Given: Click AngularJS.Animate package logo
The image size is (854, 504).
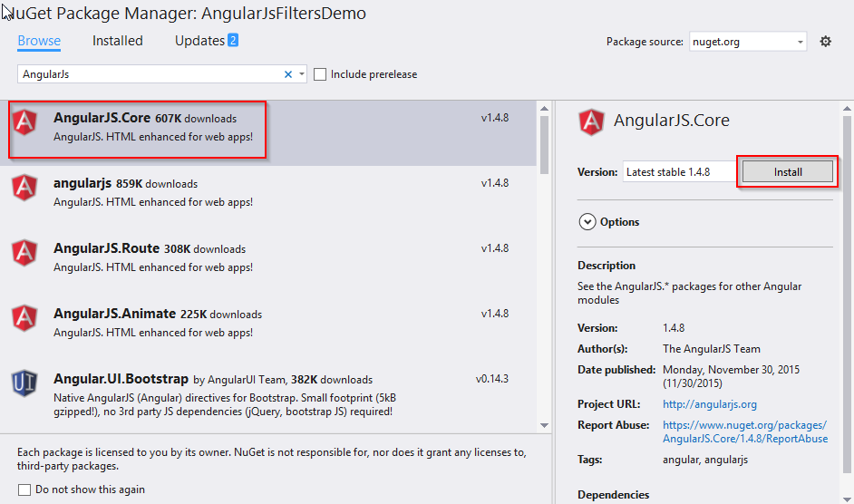Looking at the screenshot, I should pyautogui.click(x=24, y=318).
